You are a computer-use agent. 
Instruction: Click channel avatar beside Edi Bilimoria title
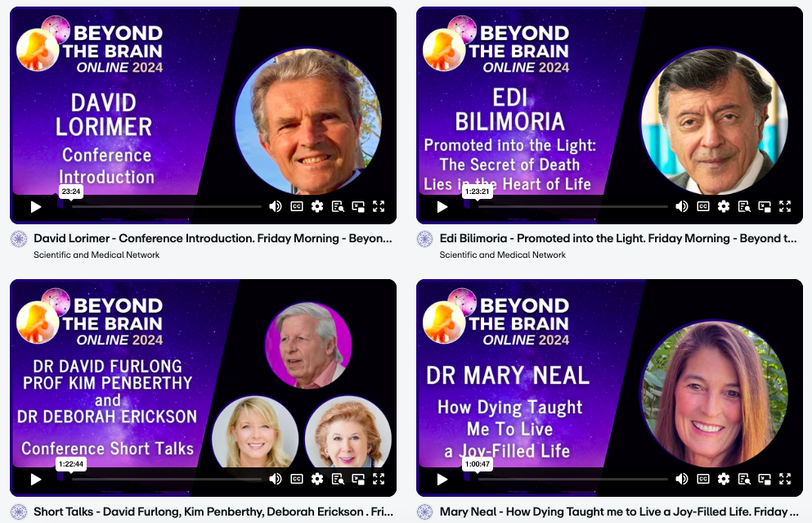point(425,239)
